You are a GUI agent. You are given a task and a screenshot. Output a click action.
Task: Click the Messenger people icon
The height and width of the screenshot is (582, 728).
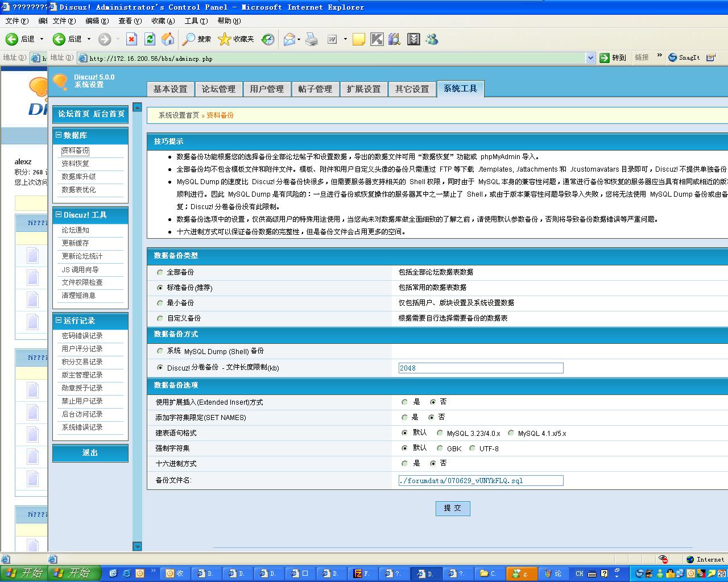[x=432, y=39]
